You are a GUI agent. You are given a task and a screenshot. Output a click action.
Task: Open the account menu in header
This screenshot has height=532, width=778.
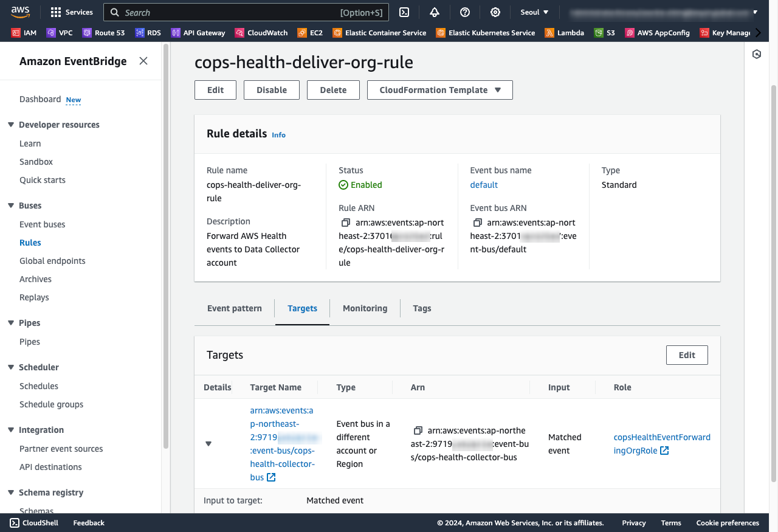click(663, 12)
